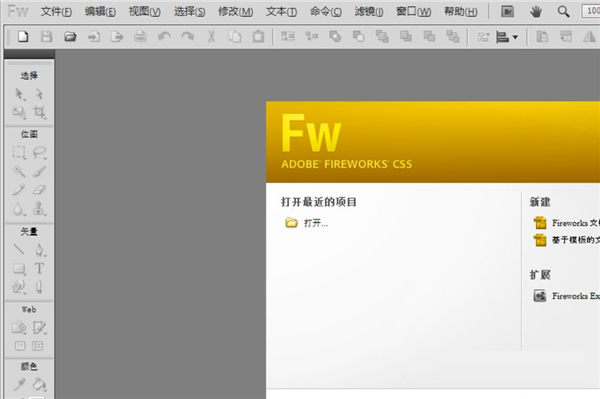Select the Freeform tool

pyautogui.click(x=19, y=287)
